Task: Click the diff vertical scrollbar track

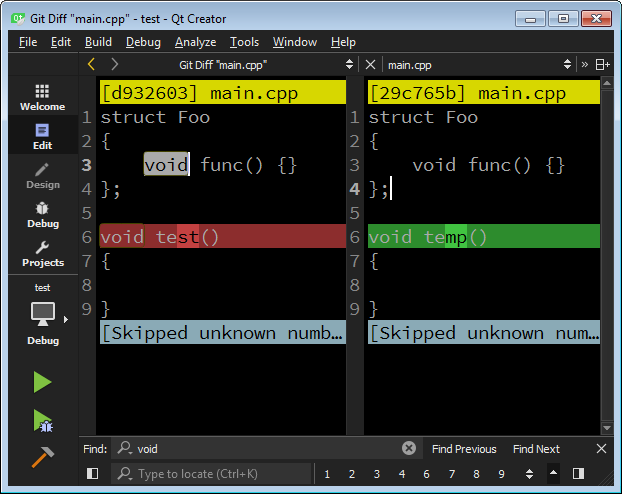Action: [607, 254]
